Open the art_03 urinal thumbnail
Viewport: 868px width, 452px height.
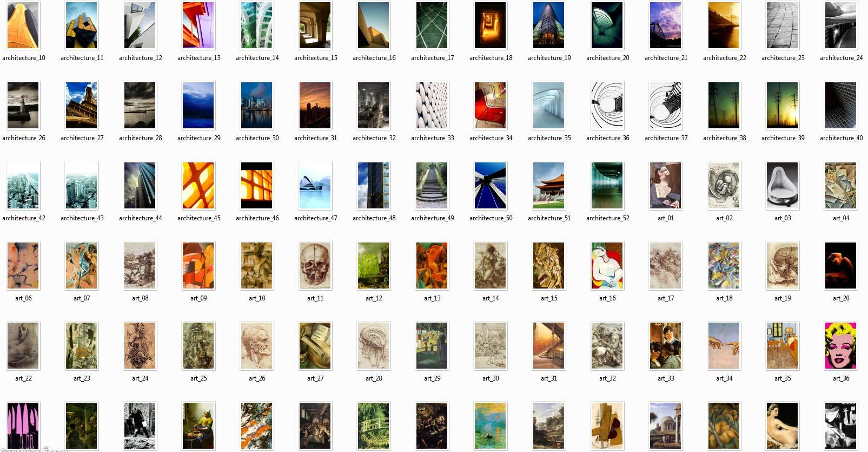783,186
